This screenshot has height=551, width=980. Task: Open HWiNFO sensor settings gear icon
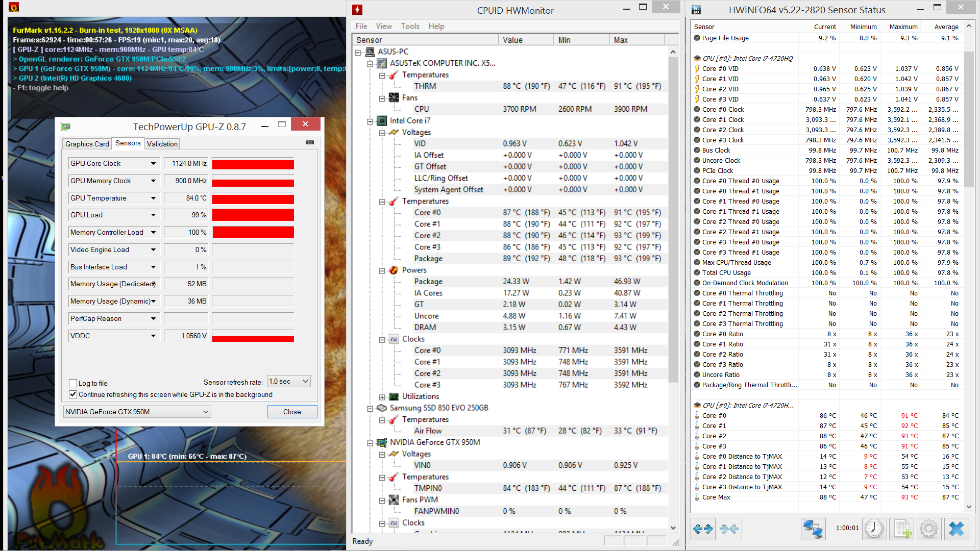click(928, 529)
